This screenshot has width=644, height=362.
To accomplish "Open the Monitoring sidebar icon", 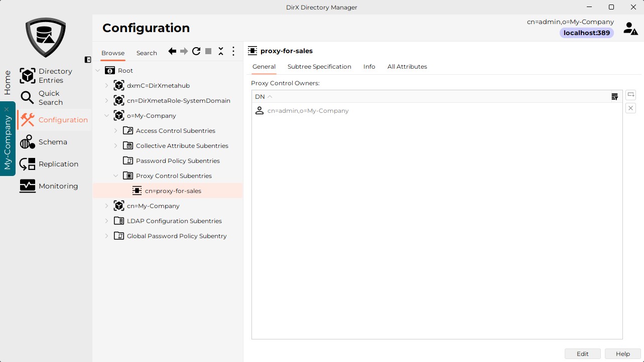I will (x=27, y=186).
